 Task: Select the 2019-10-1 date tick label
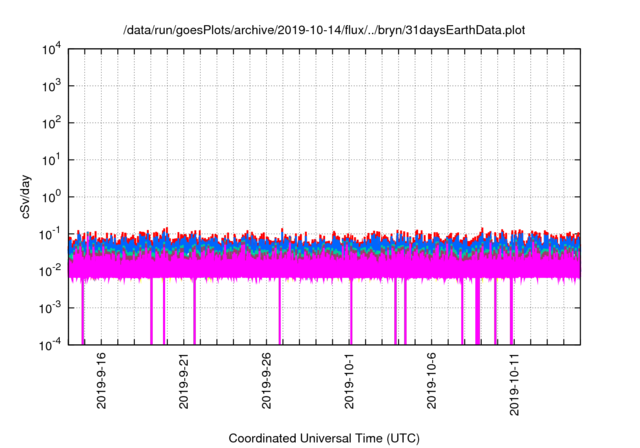tap(350, 384)
